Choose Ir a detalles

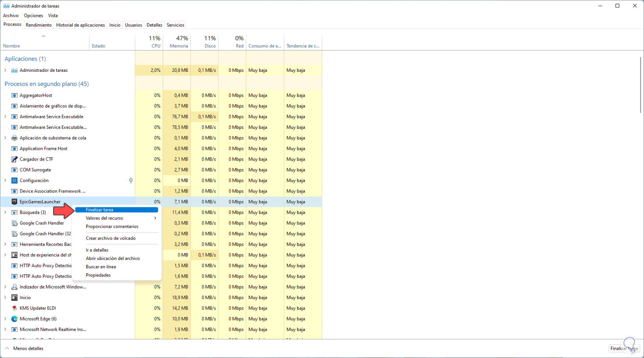[x=117, y=250]
